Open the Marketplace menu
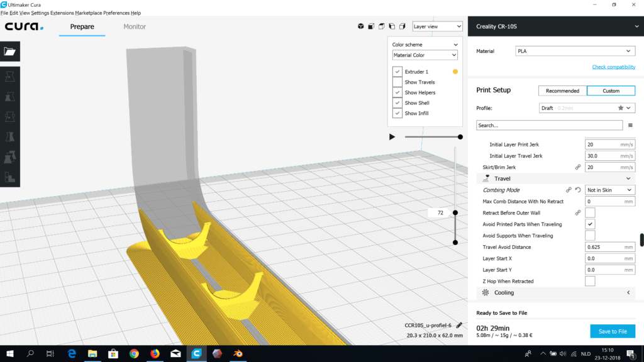Screen dimensions: 644x362 [88, 13]
